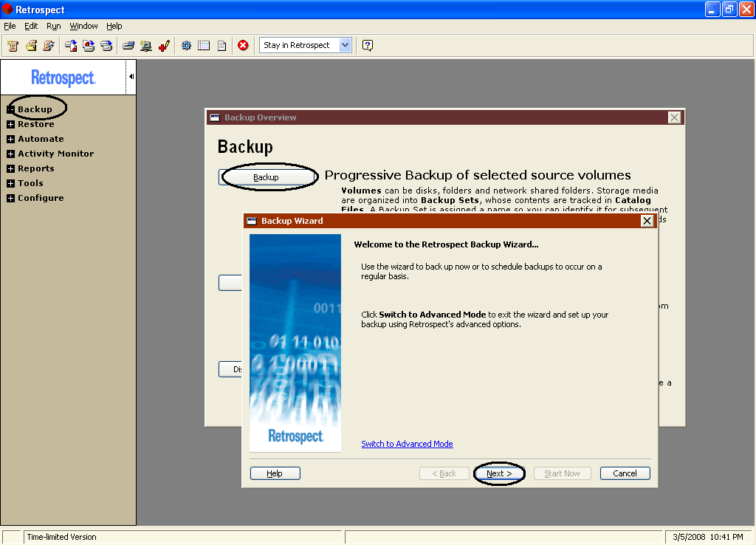
Task: Click the document page toolbar icon
Action: (221, 45)
